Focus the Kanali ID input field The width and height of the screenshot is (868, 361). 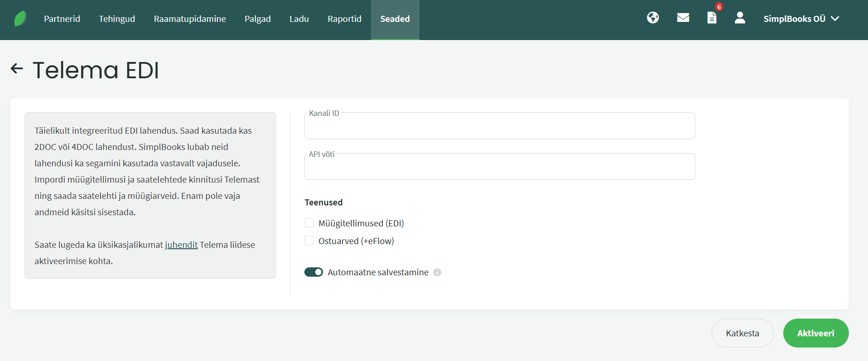click(500, 126)
